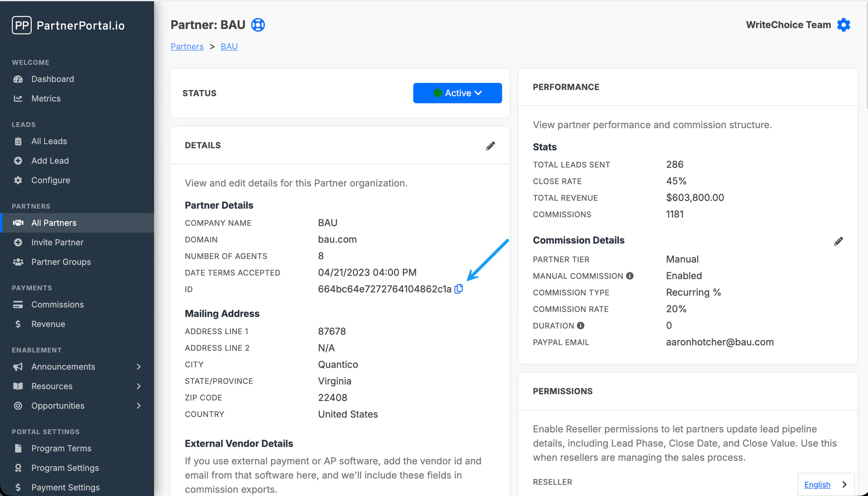Select the partner ID value 664bc64e7272764104862c1a
Viewport: 868px width, 496px height.
click(385, 289)
